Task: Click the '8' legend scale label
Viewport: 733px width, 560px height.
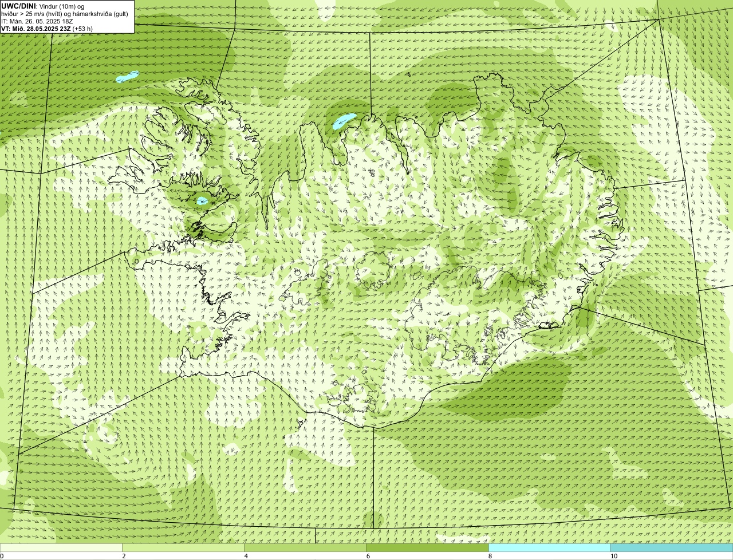Action: click(490, 556)
